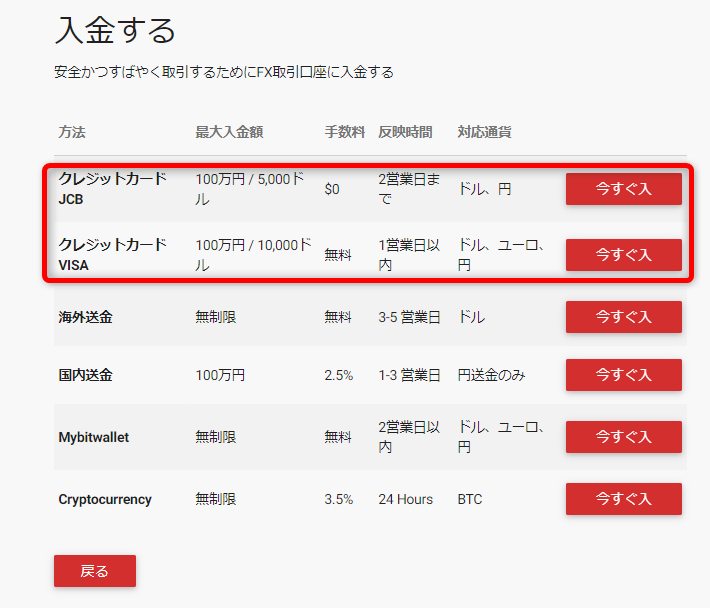
Task: Select the クレジットカード VISA method name
Action: (112, 255)
